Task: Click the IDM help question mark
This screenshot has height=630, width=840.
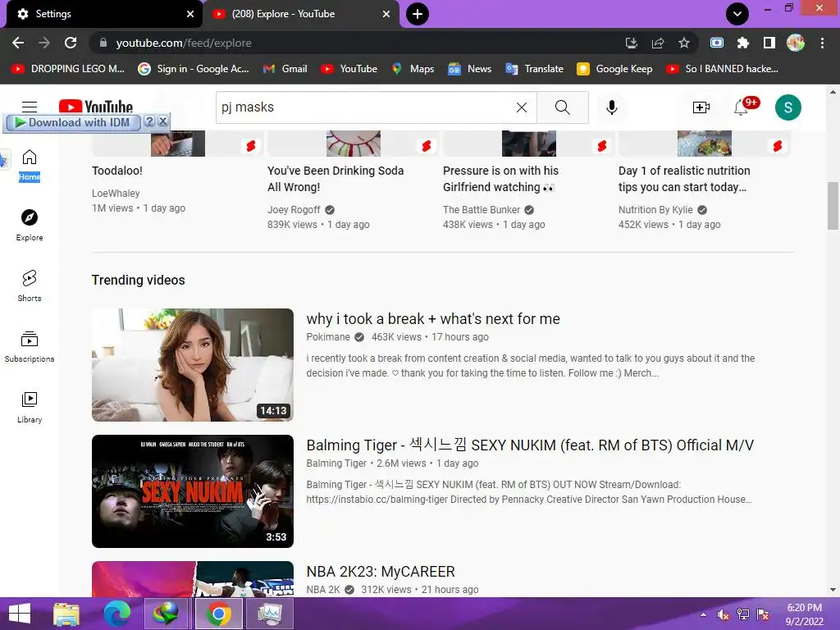Action: point(149,121)
